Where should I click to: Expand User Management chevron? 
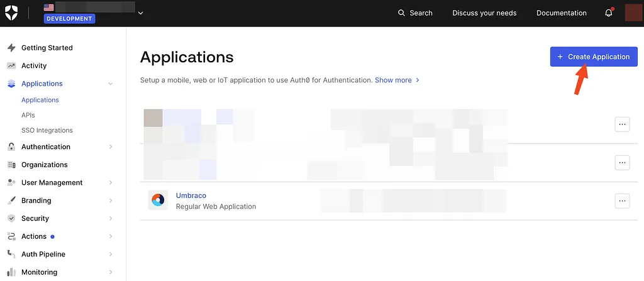tap(111, 182)
